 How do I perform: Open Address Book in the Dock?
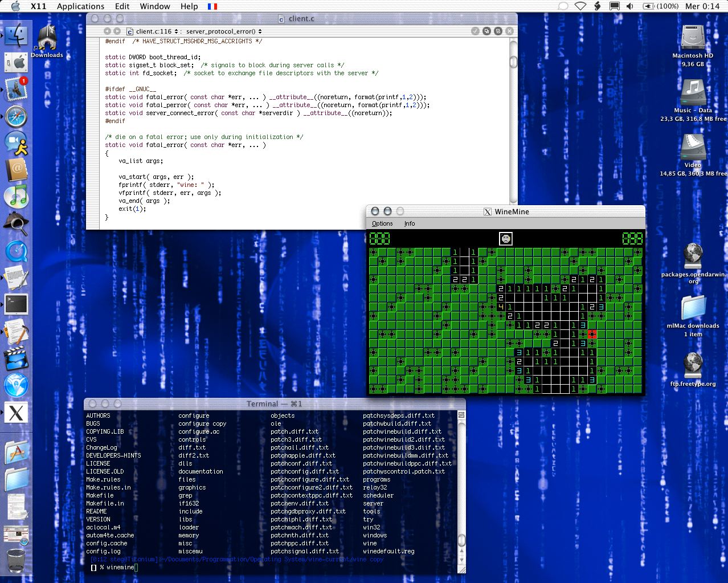point(17,170)
